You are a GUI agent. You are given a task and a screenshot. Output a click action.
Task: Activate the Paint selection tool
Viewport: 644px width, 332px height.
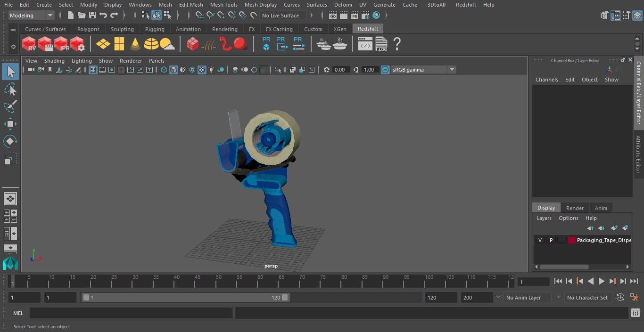10,106
